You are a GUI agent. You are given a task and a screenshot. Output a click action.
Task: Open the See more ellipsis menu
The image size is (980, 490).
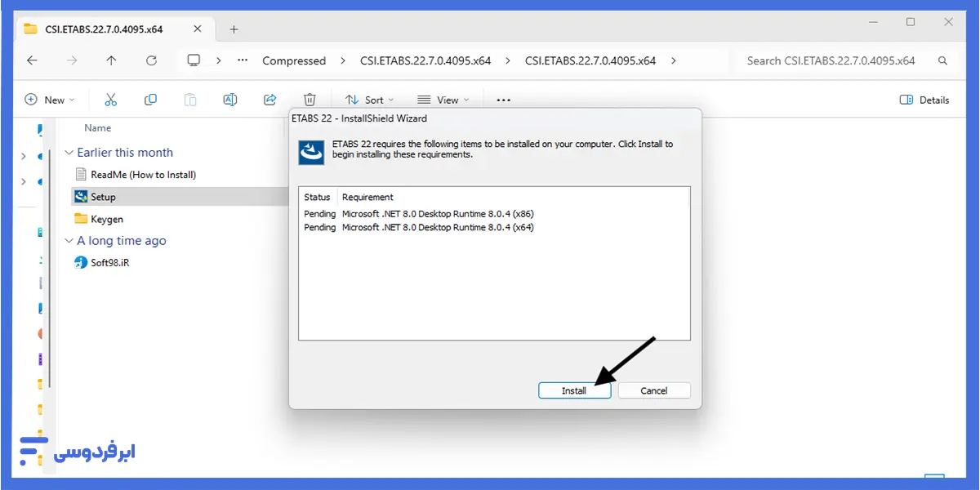tap(503, 100)
